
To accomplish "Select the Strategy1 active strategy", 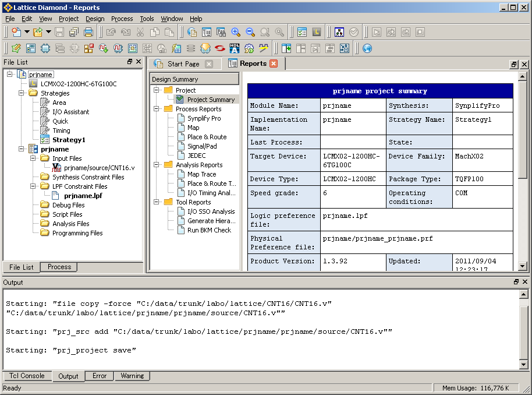I will pyautogui.click(x=69, y=140).
